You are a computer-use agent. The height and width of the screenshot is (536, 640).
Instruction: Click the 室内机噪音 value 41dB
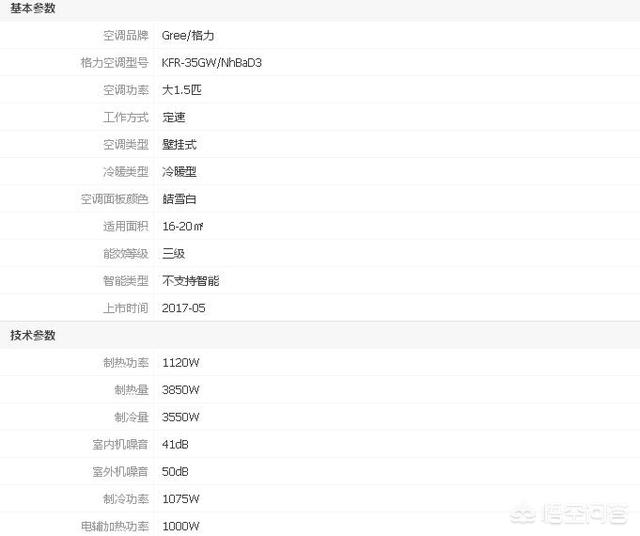click(175, 444)
